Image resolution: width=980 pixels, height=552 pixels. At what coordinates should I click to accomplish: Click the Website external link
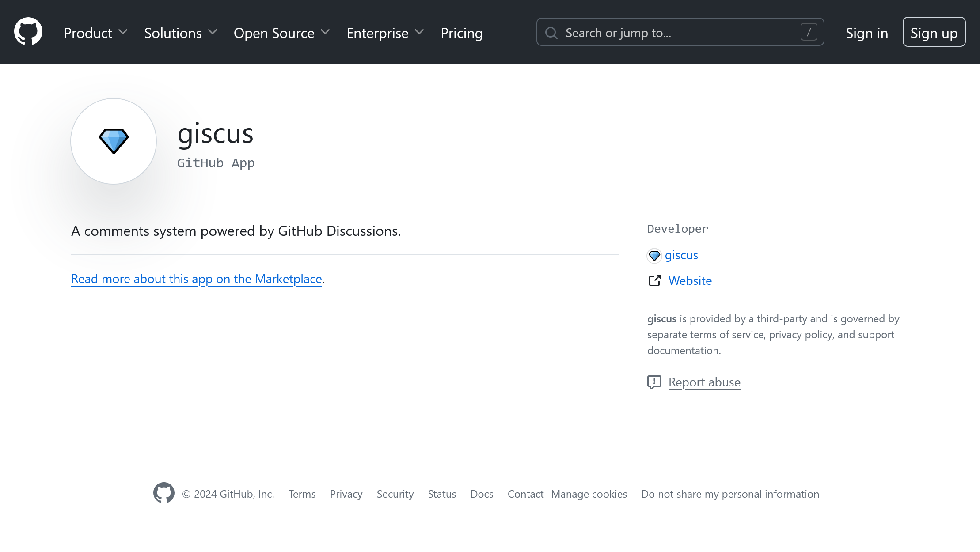690,280
